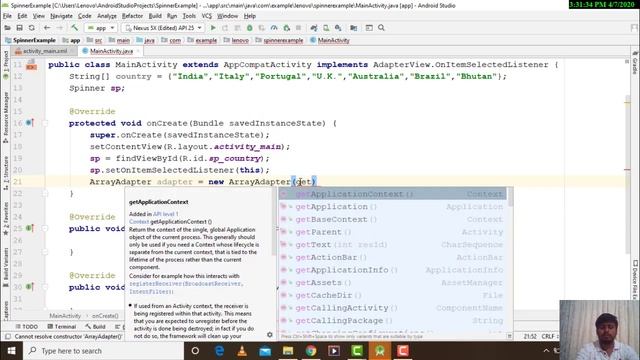The height and width of the screenshot is (360, 640).
Task: Click the Sync/Reload toolbar icon
Action: 31,28
